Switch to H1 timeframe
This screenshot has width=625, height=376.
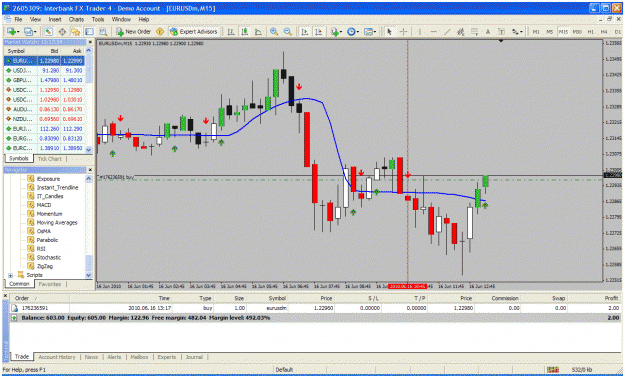[x=591, y=31]
